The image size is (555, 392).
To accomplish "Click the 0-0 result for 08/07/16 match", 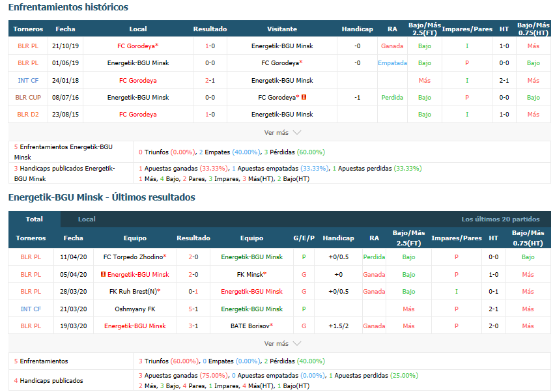I will [x=210, y=97].
